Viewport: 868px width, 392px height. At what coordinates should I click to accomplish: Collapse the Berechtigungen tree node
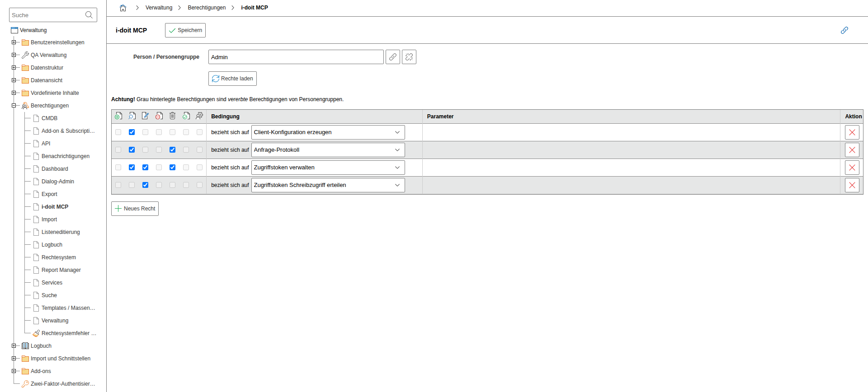[x=14, y=106]
